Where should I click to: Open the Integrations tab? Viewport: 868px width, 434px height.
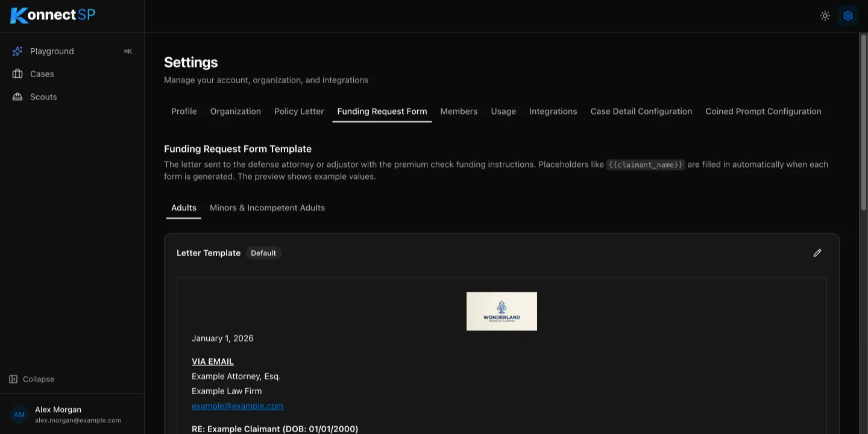point(553,112)
